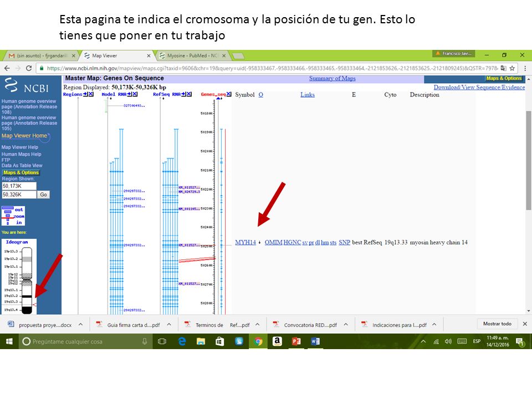532x399 pixels.
Task: Expand options for Terminos de Ref....pdf download
Action: click(258, 324)
